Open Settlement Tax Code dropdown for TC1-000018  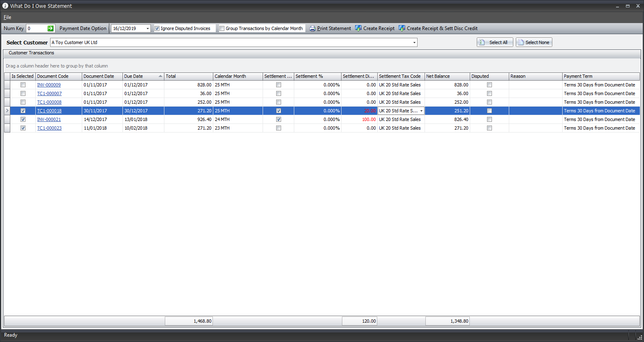[x=421, y=111]
